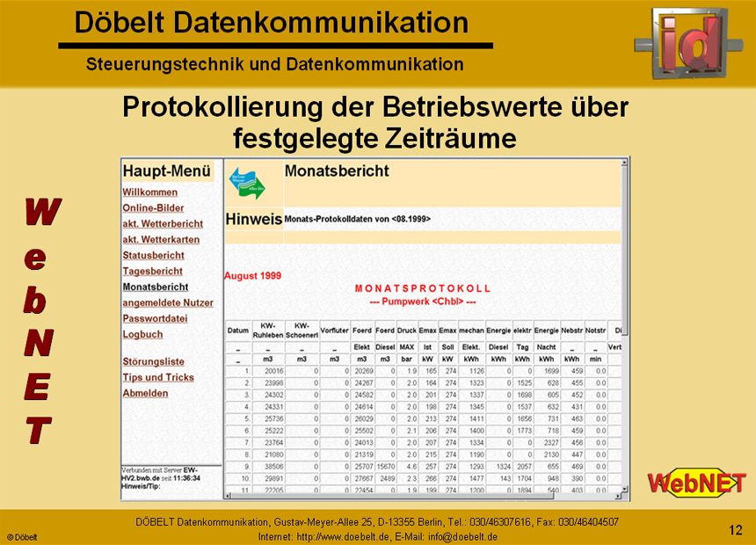This screenshot has width=756, height=545.
Task: Click value 25736 in row 5
Action: 274,418
